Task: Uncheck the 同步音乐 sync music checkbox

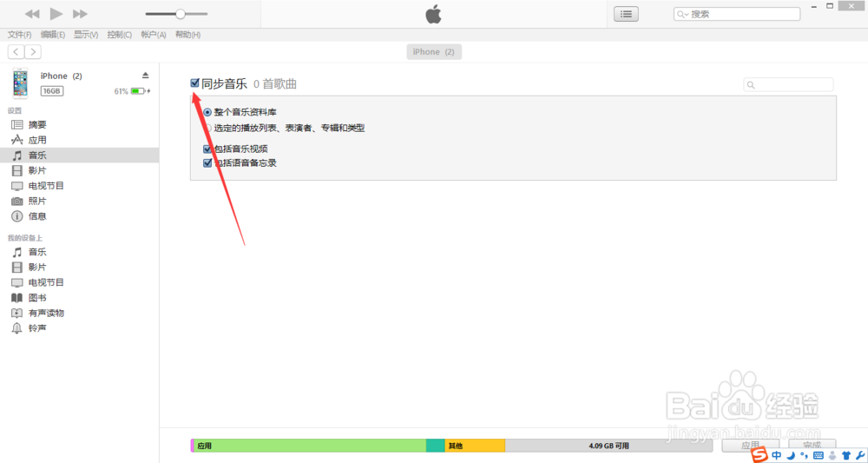Action: [x=194, y=83]
